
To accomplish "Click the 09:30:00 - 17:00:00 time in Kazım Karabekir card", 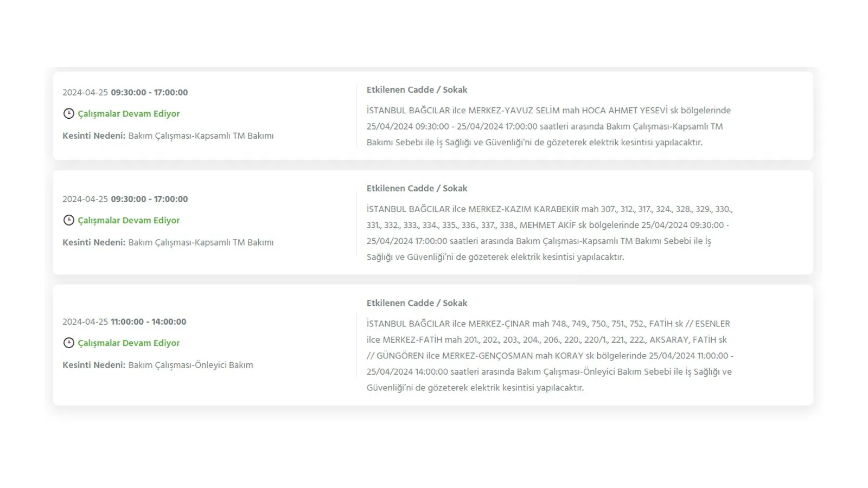I will coord(149,200).
